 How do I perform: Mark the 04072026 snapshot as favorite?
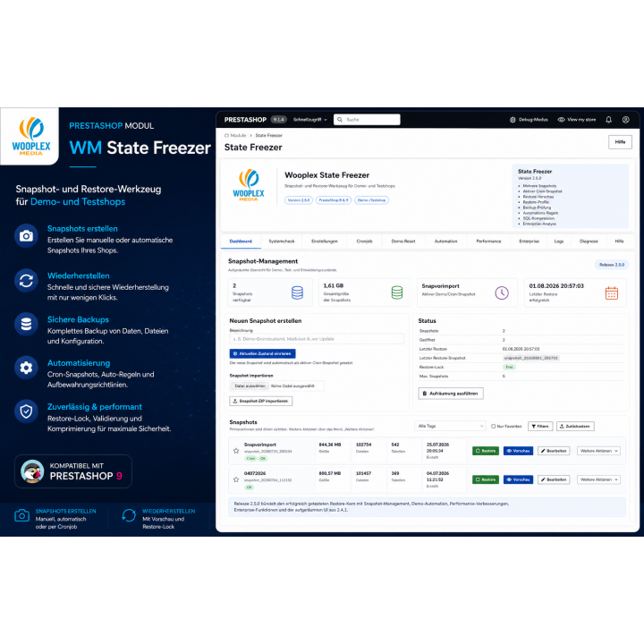coord(236,479)
